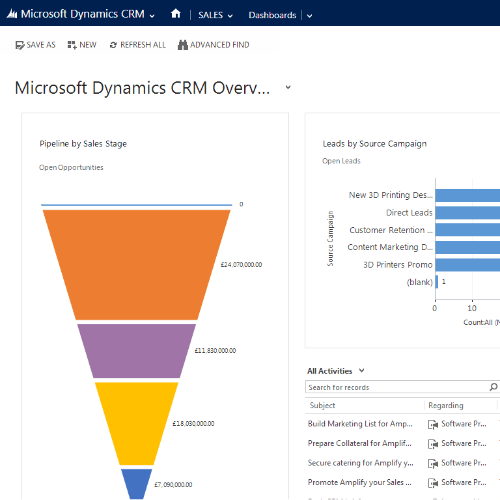Click campaign icon in Prepare Collateral row
Screen dimensions: 500x500
[433, 444]
